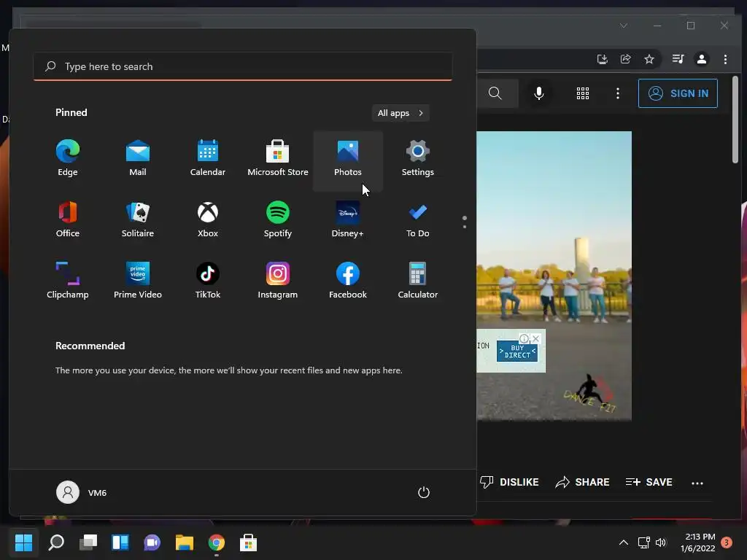Open the YouTube apps grid icon
This screenshot has height=560, width=747.
click(583, 93)
